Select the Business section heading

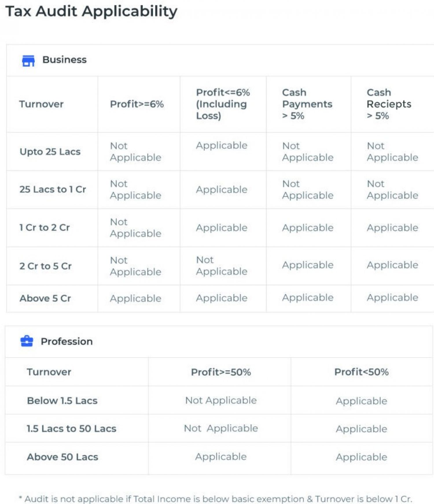coord(64,60)
